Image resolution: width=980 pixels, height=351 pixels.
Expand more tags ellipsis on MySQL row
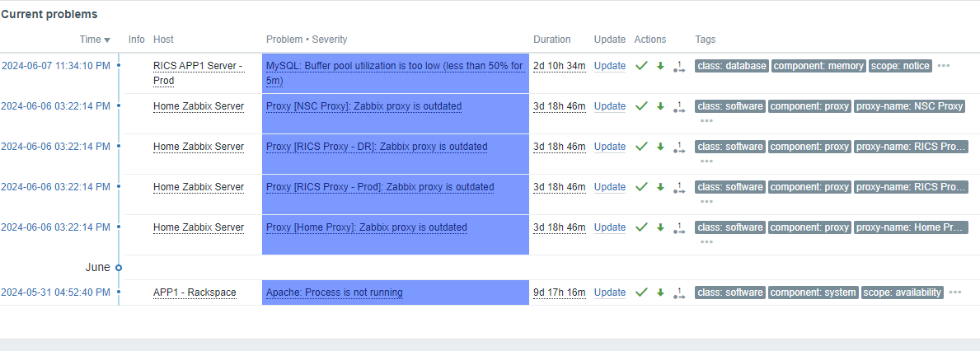(944, 66)
